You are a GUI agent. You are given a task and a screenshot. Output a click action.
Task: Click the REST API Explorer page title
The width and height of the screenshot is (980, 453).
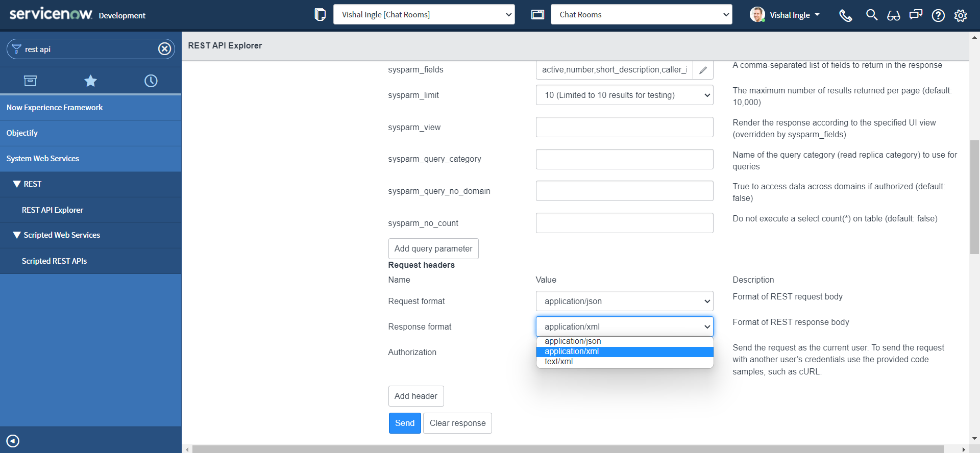click(225, 45)
